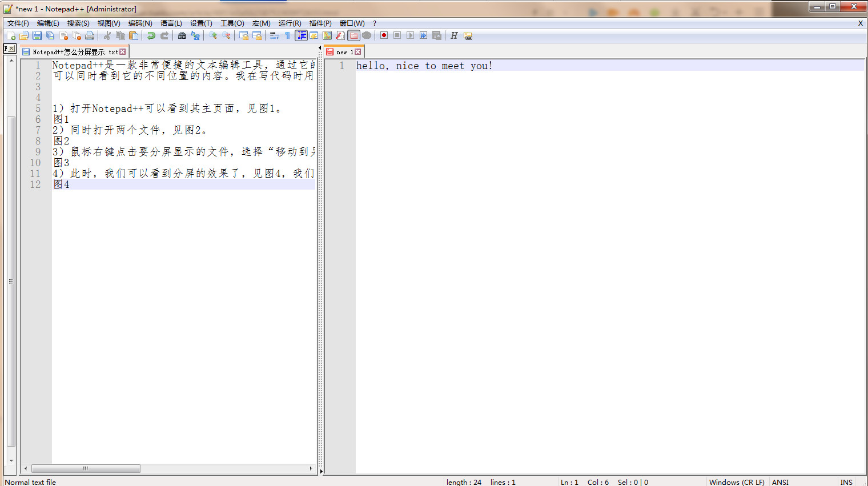
Task: Click the Windows (CR LF) status bar field
Action: [737, 482]
